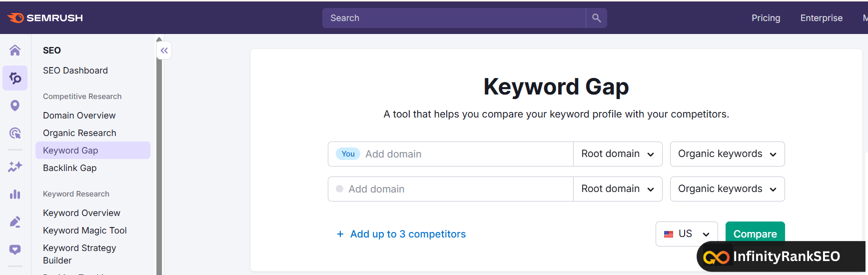Click the Keyword Gap page title
Screen dimensions: 868x275
[x=556, y=86]
